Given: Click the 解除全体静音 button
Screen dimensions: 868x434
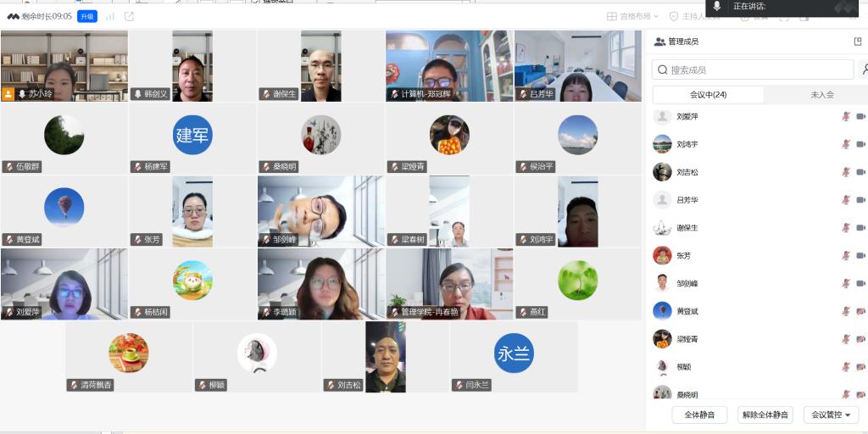Looking at the screenshot, I should pos(765,415).
